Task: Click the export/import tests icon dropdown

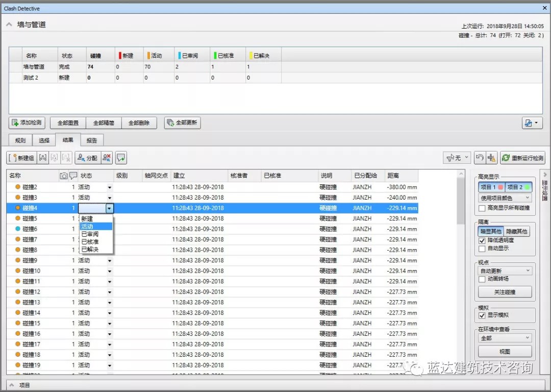Action: pos(532,123)
